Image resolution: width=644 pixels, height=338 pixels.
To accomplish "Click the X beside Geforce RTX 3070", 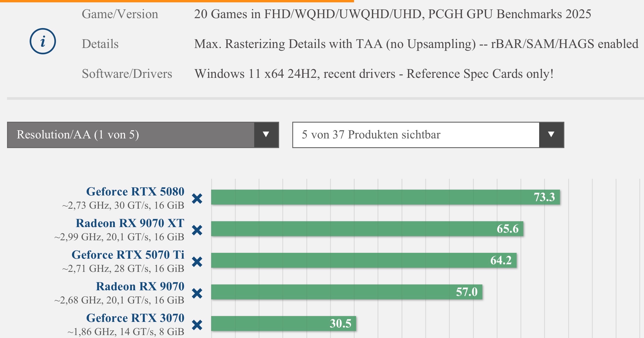I will pyautogui.click(x=197, y=325).
